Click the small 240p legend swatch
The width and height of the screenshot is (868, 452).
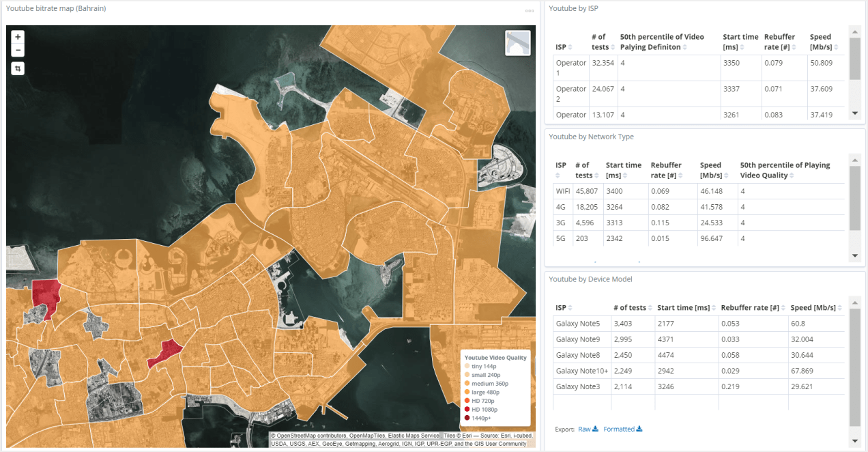(467, 375)
